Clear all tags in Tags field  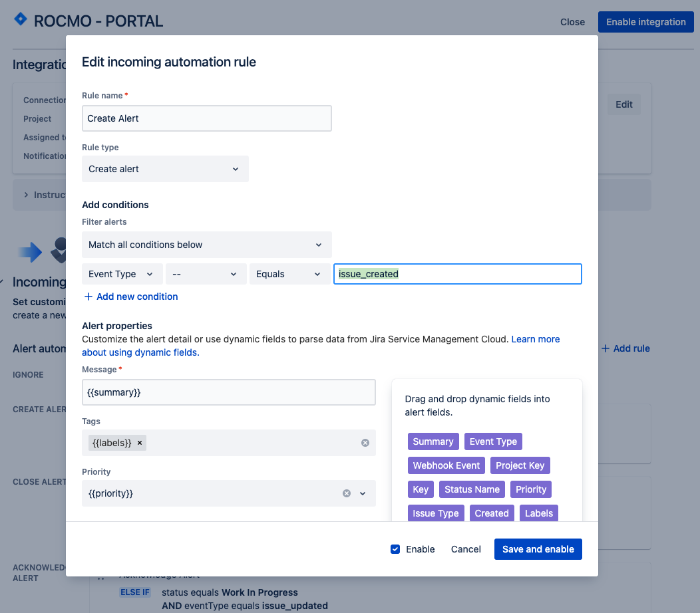coord(365,443)
